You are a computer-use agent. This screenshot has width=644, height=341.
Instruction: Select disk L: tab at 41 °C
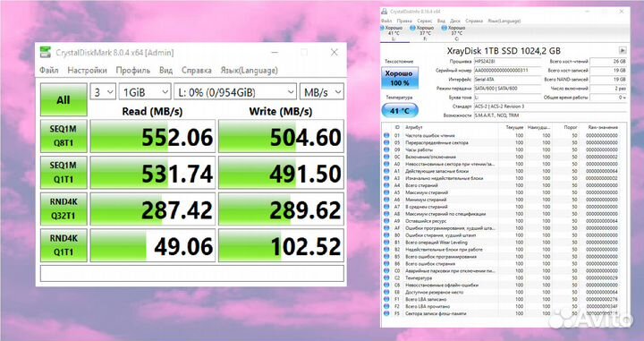394,33
